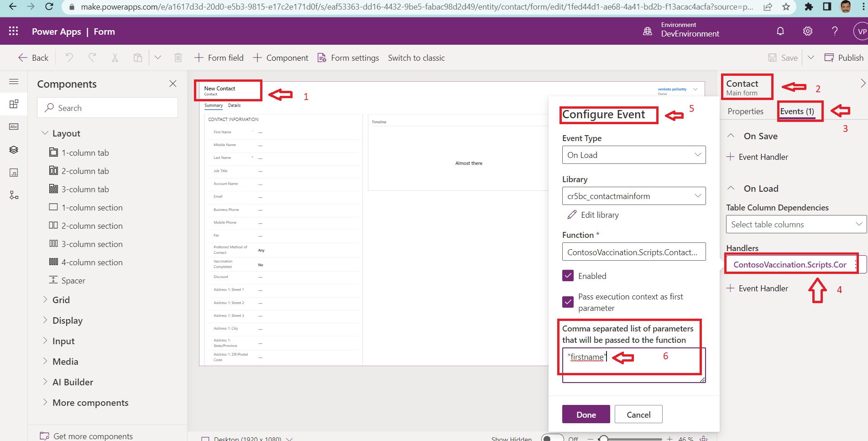Image resolution: width=868 pixels, height=441 pixels.
Task: Open the form libraries layers sidebar icon
Action: tap(14, 149)
